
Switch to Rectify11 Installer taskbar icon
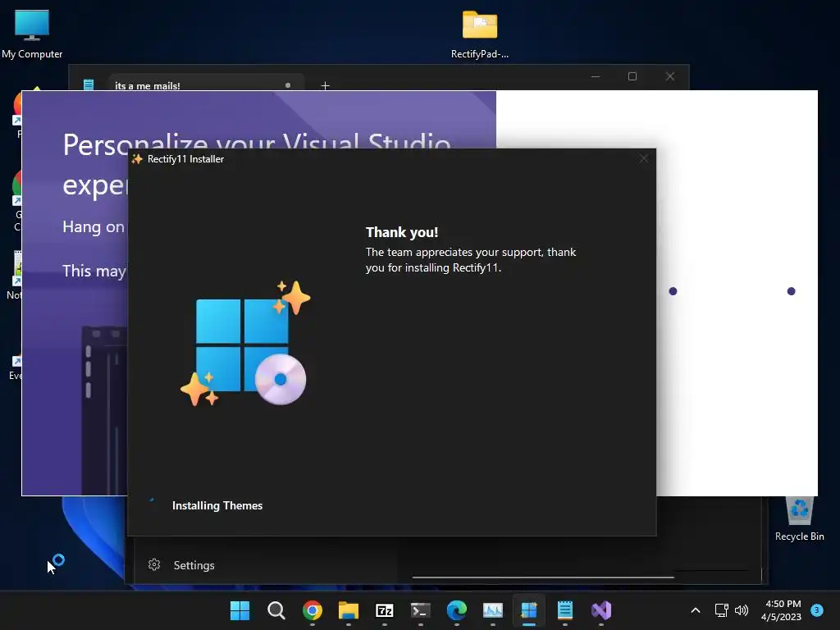[x=529, y=610]
